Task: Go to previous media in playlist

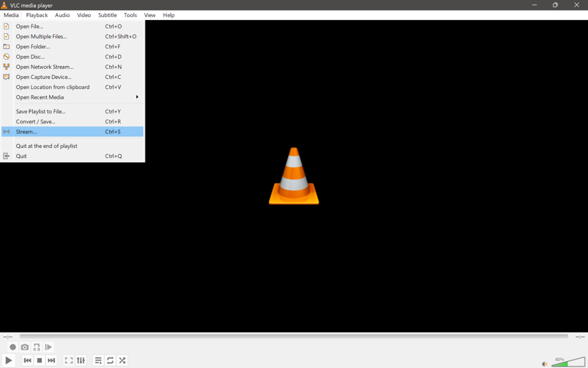Action: pos(28,360)
